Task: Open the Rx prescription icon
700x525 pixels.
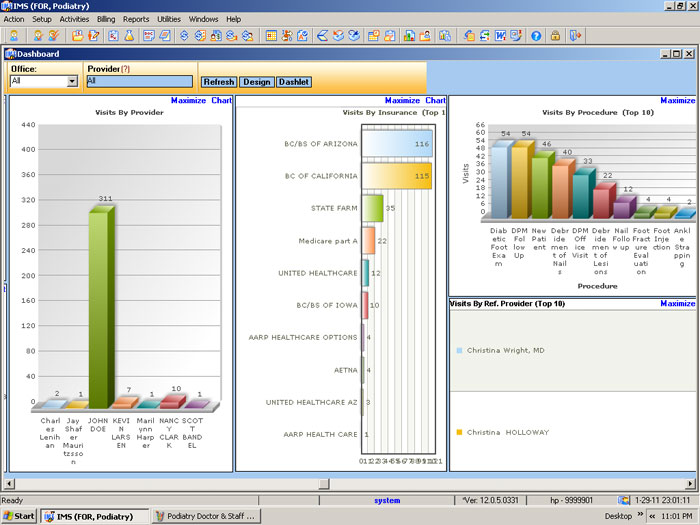Action: (x=113, y=36)
